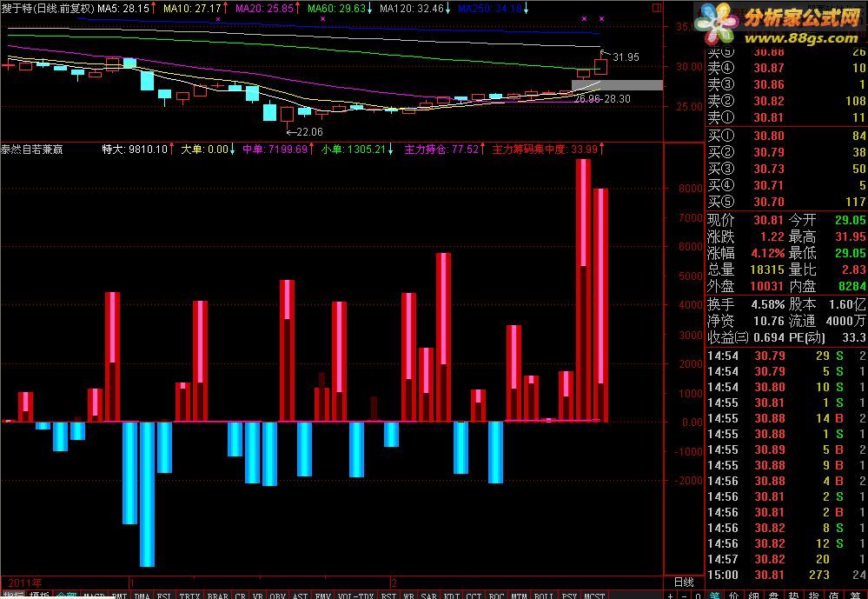Click the gray price gap zone bar
The width and height of the screenshot is (868, 599).
[x=617, y=85]
